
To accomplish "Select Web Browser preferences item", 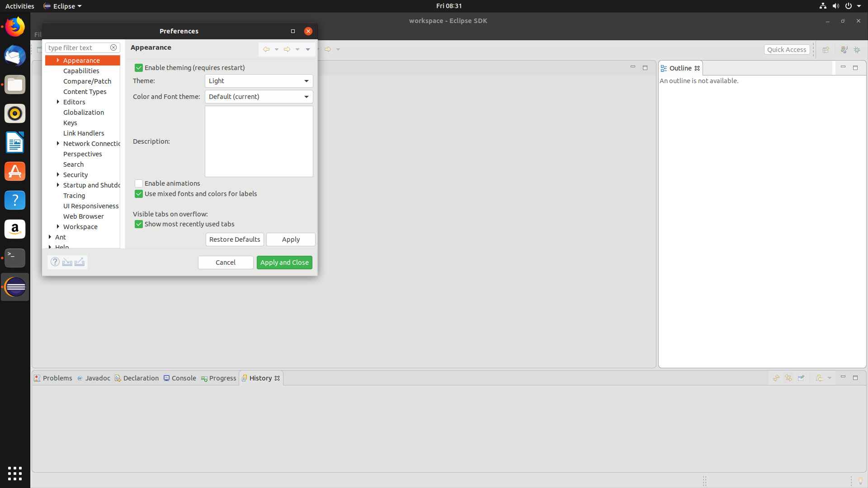I will click(x=84, y=216).
